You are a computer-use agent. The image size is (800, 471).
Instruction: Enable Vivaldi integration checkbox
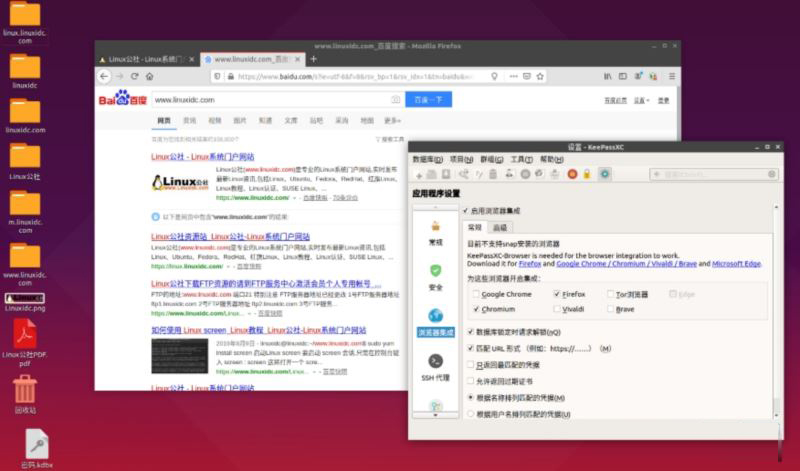click(557, 309)
